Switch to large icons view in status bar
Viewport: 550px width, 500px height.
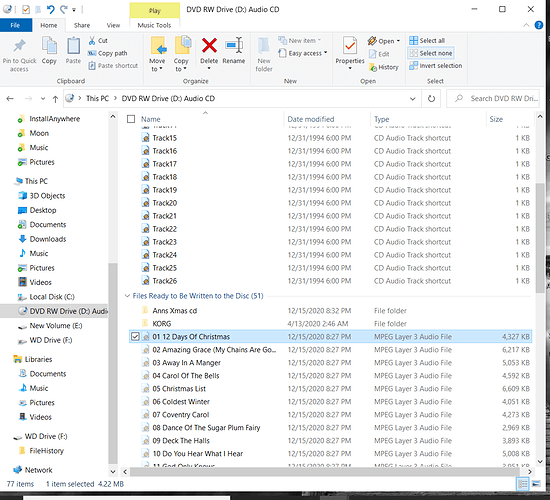pos(536,484)
